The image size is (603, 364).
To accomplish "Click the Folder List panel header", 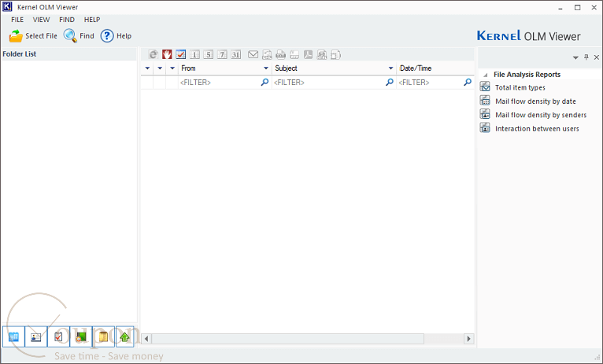I will pyautogui.click(x=68, y=54).
